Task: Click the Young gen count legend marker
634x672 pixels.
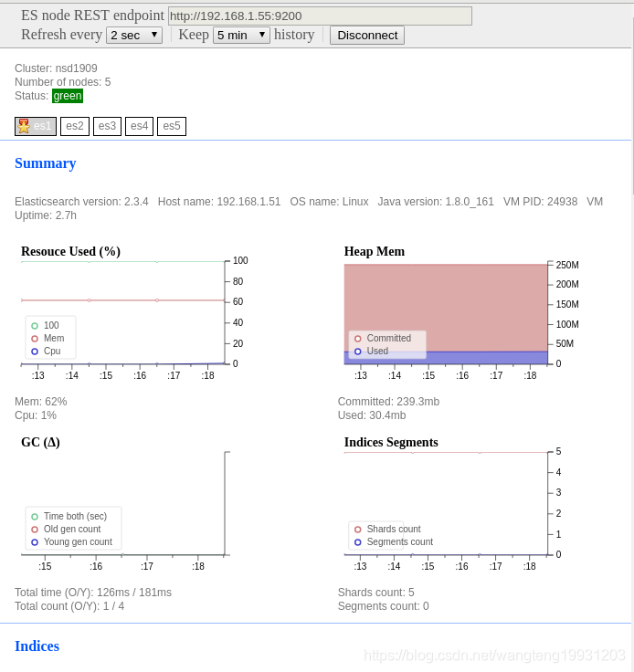Action: pos(35,542)
